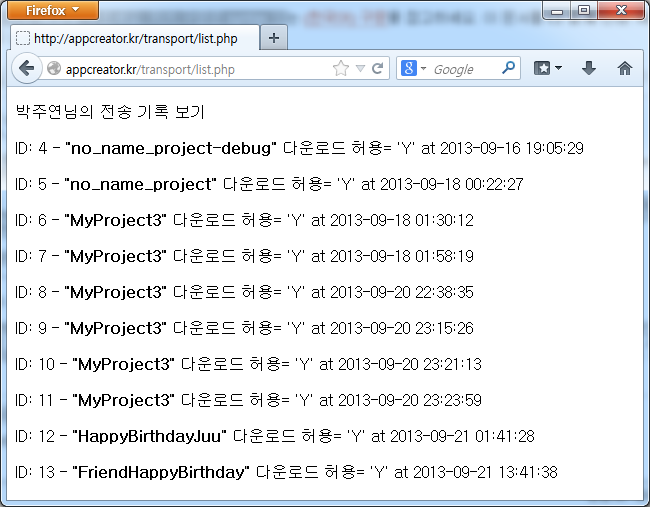Click timestamp 2013-09-20 23:23:59
The height and width of the screenshot is (507, 650).
point(410,400)
